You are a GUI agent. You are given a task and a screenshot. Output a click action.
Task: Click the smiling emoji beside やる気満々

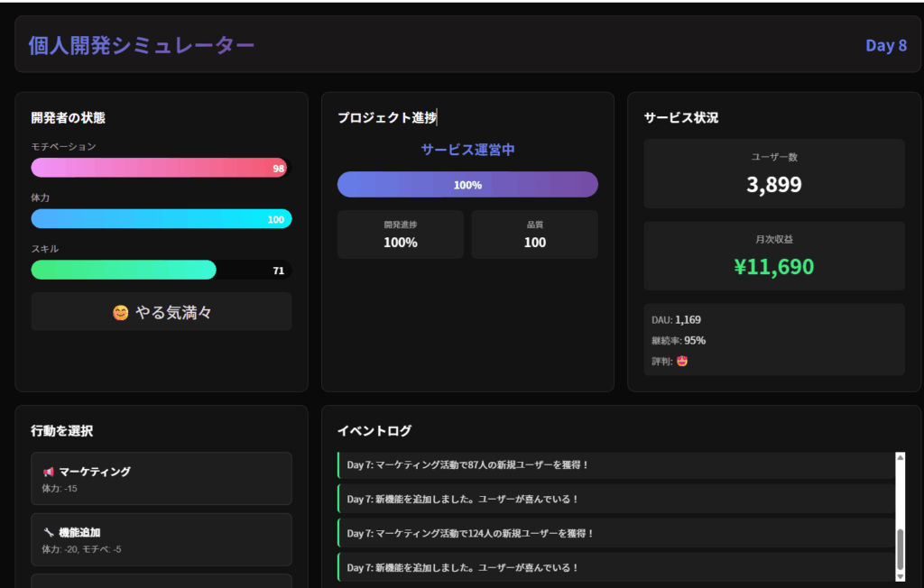pyautogui.click(x=121, y=313)
